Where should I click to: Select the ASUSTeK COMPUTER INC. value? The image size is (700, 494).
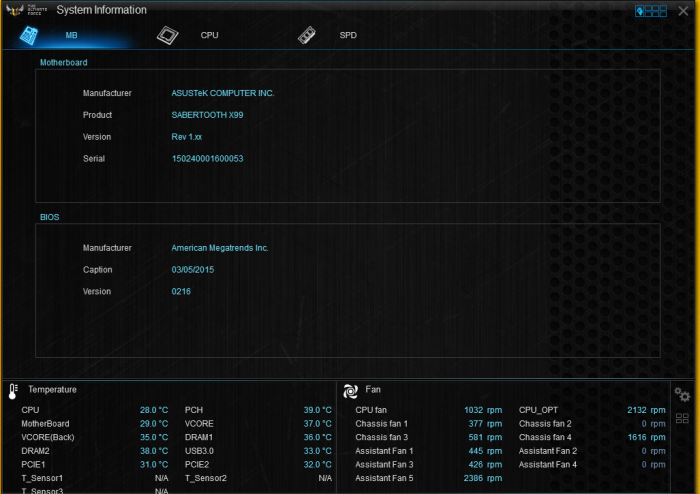[223, 93]
